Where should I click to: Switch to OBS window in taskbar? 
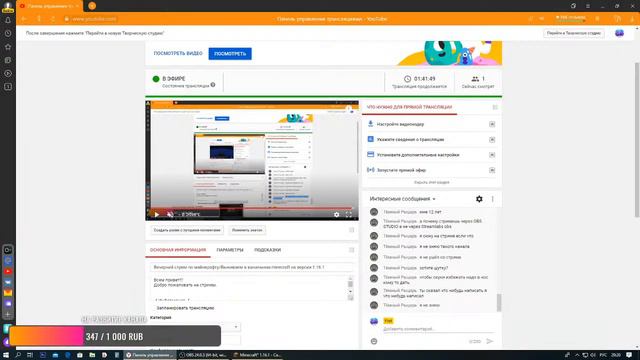[x=202, y=355]
